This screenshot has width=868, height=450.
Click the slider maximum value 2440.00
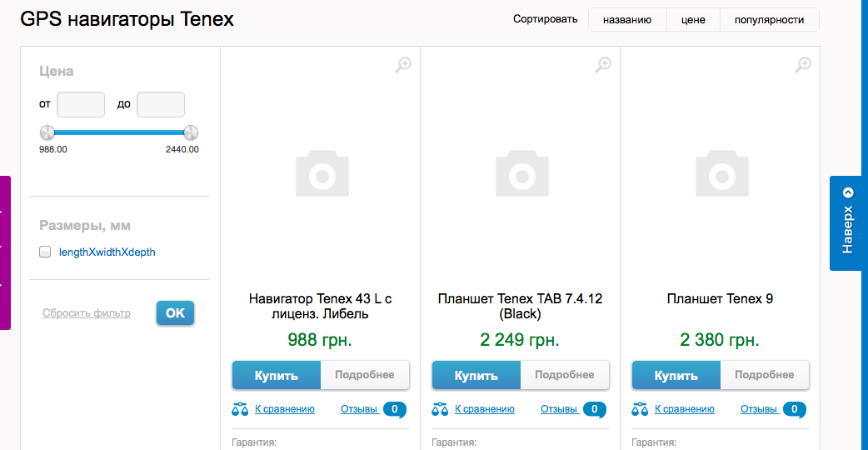pyautogui.click(x=182, y=149)
